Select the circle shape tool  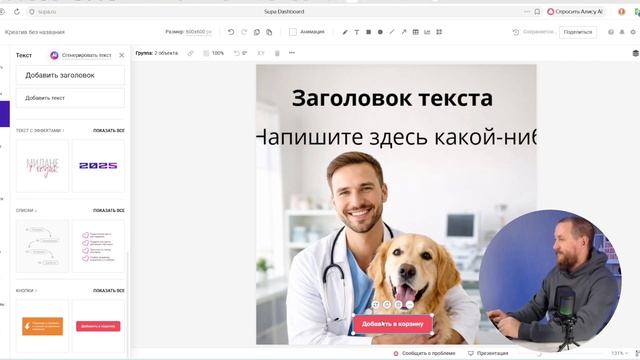(380, 32)
